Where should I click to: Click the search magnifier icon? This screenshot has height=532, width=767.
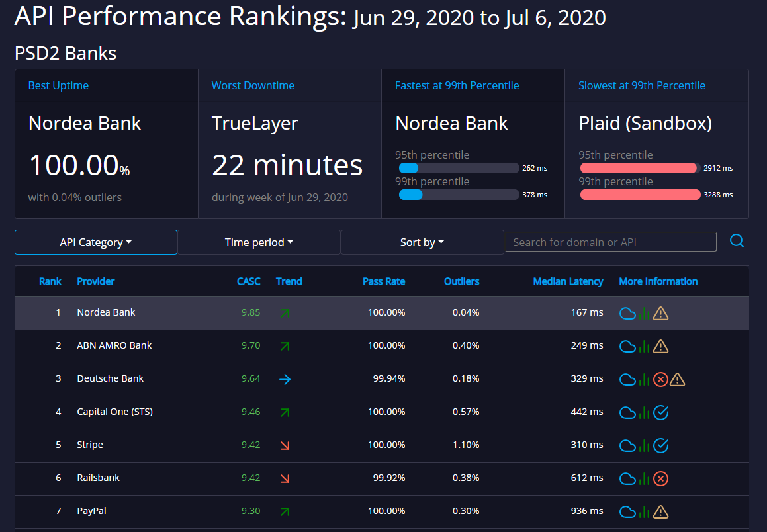click(x=737, y=241)
